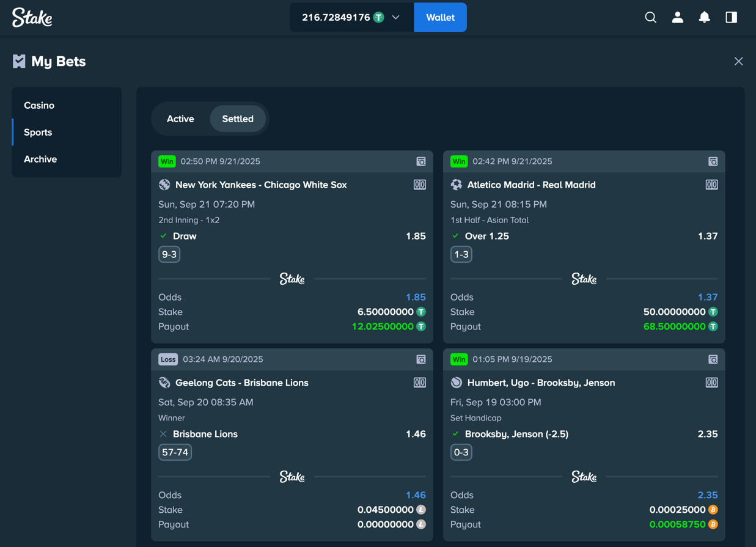The height and width of the screenshot is (547, 756).
Task: Close the My Bets panel
Action: 738,61
